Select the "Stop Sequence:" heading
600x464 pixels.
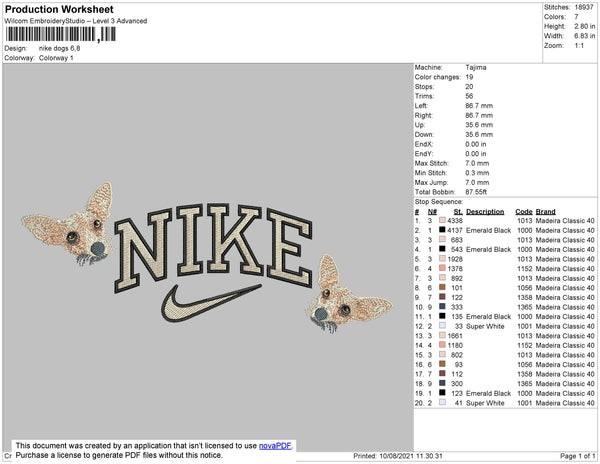[439, 202]
